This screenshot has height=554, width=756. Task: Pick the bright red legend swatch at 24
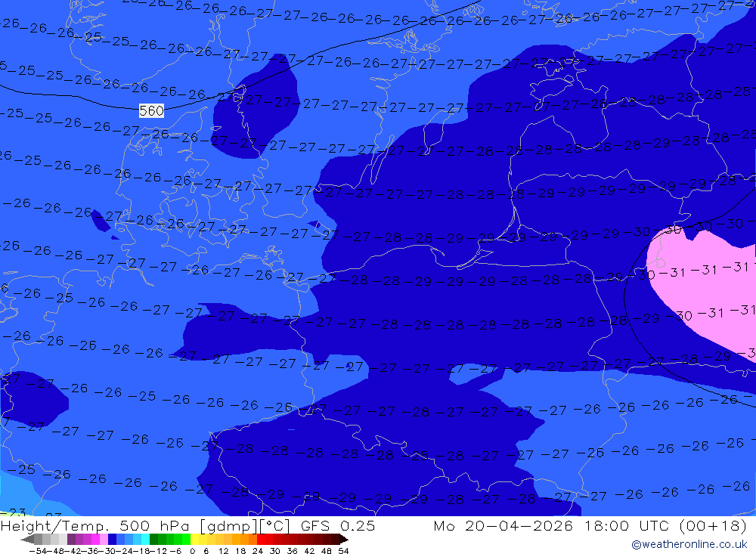(x=261, y=540)
